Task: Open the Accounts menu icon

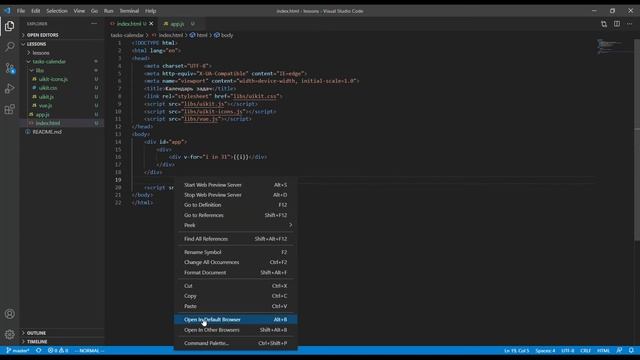Action: pos(9,314)
